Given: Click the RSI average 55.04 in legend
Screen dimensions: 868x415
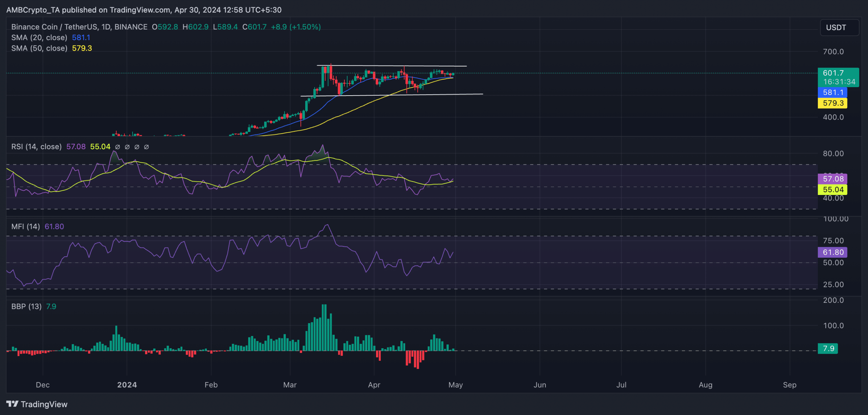Looking at the screenshot, I should point(100,146).
